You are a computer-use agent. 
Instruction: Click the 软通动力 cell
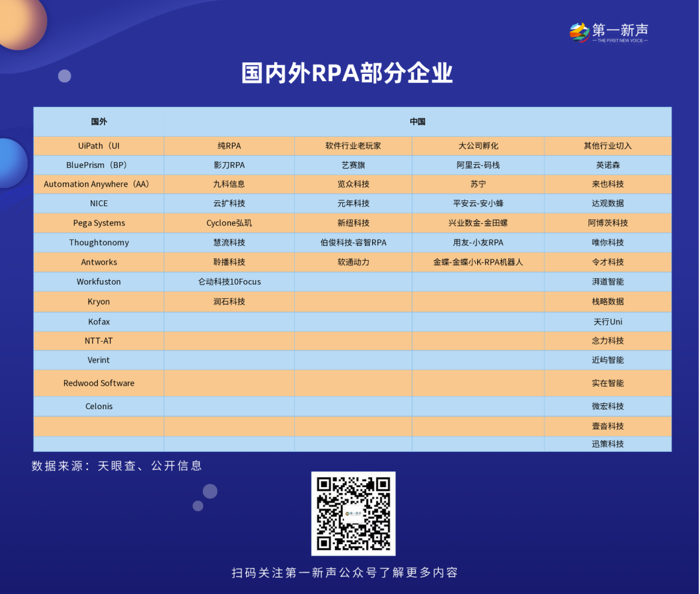353,262
